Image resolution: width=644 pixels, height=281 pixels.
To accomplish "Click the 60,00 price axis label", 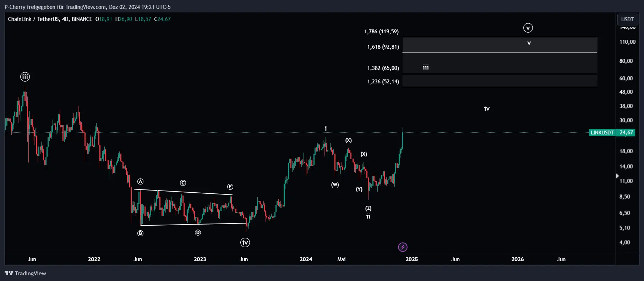I will click(626, 78).
